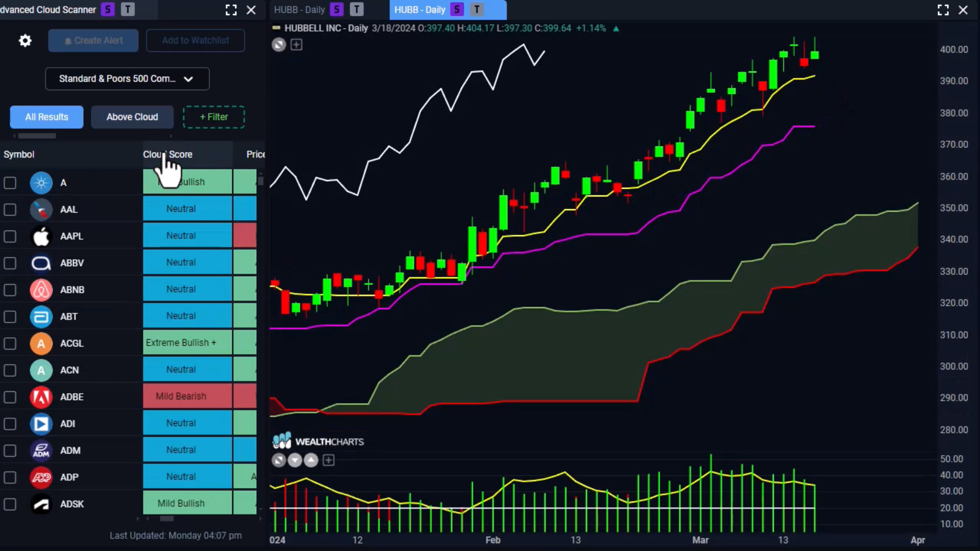Image resolution: width=980 pixels, height=551 pixels.
Task: Click the AAPL symbol name
Action: click(71, 236)
